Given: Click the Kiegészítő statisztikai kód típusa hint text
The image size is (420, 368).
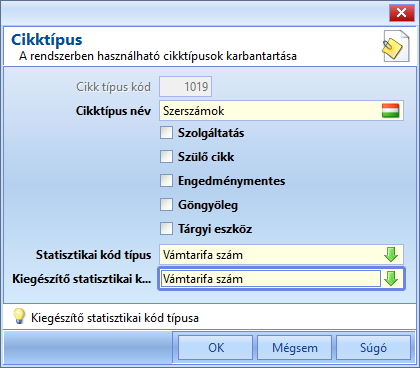Looking at the screenshot, I should [115, 318].
